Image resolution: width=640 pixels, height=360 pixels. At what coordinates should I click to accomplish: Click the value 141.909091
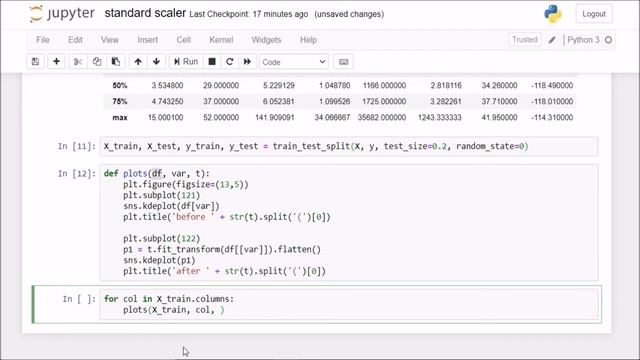pyautogui.click(x=275, y=118)
